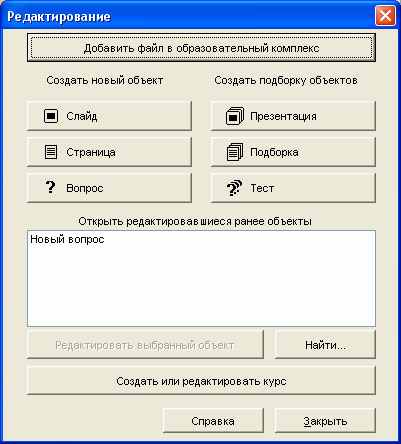Click empty area of recent objects list

201,287
